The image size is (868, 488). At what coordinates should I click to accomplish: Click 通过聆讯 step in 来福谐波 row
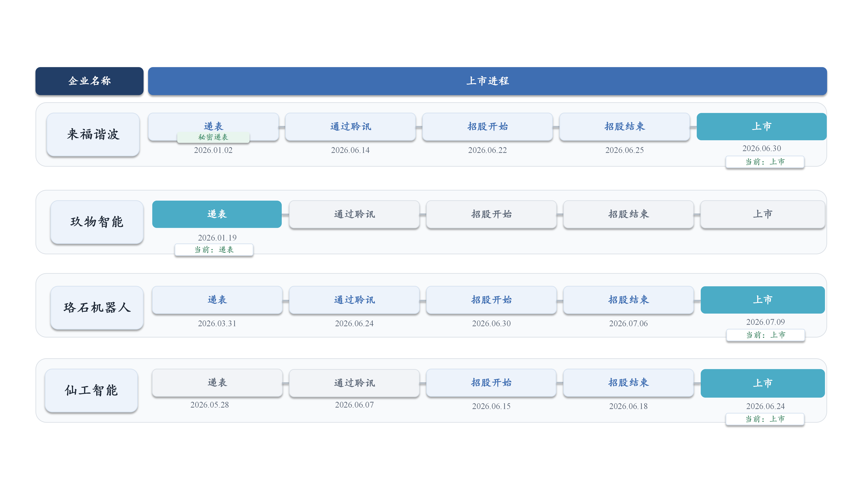[350, 127]
